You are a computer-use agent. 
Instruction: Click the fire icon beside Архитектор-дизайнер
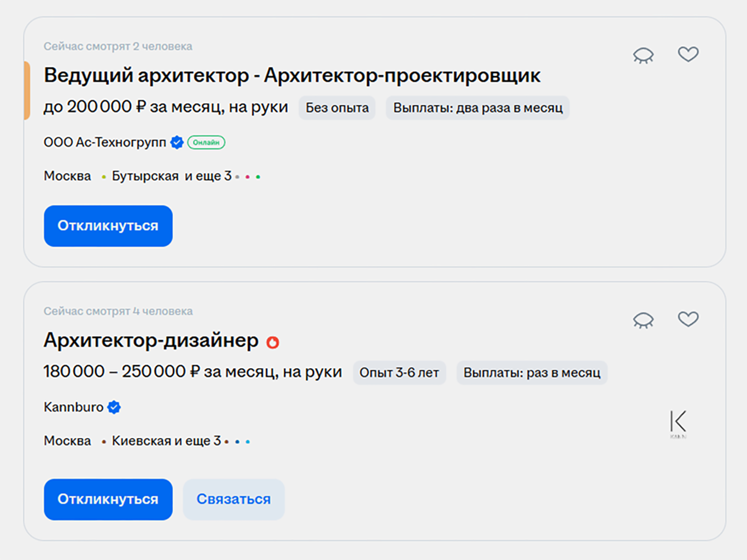tap(273, 342)
